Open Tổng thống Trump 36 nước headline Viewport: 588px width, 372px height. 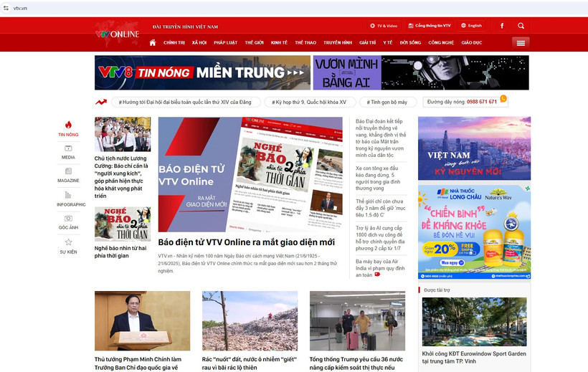click(x=356, y=363)
